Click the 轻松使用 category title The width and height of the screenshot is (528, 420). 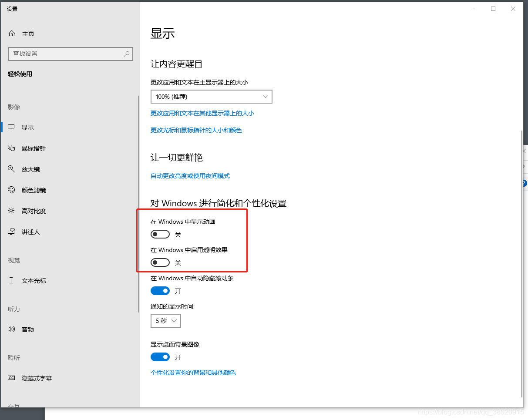click(20, 74)
